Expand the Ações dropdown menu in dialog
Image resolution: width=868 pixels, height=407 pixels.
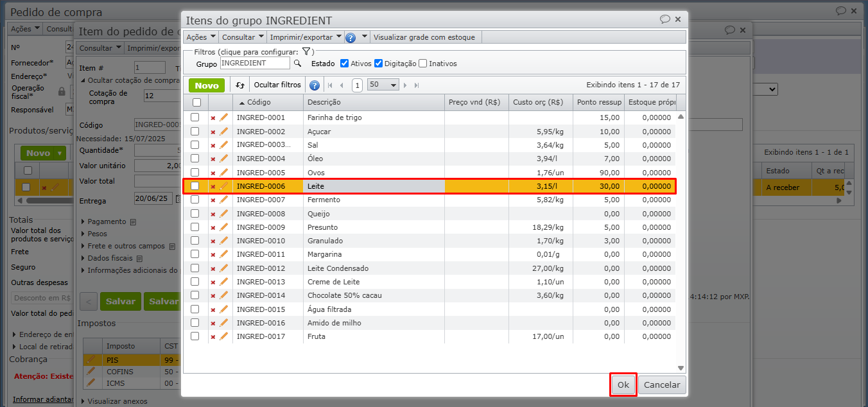[x=201, y=37]
